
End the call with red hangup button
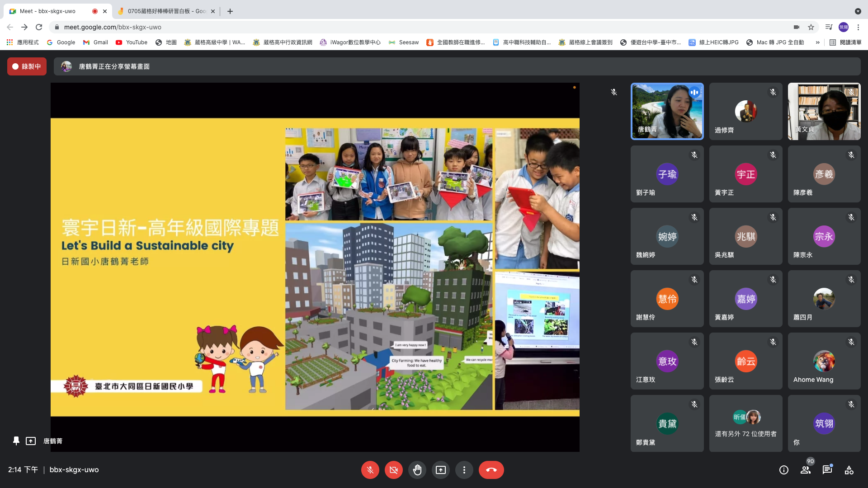click(x=491, y=470)
